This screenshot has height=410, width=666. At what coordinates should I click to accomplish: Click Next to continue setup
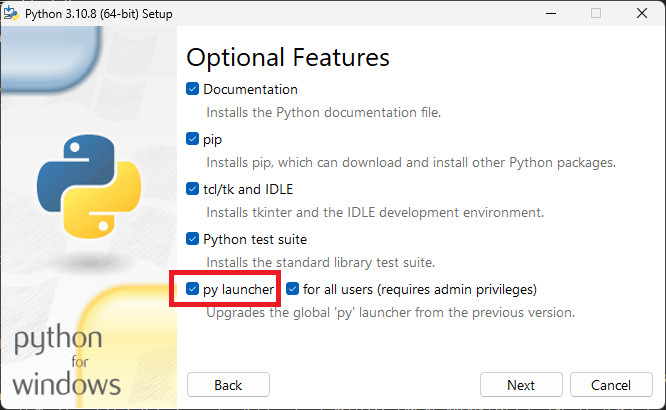pyautogui.click(x=521, y=385)
